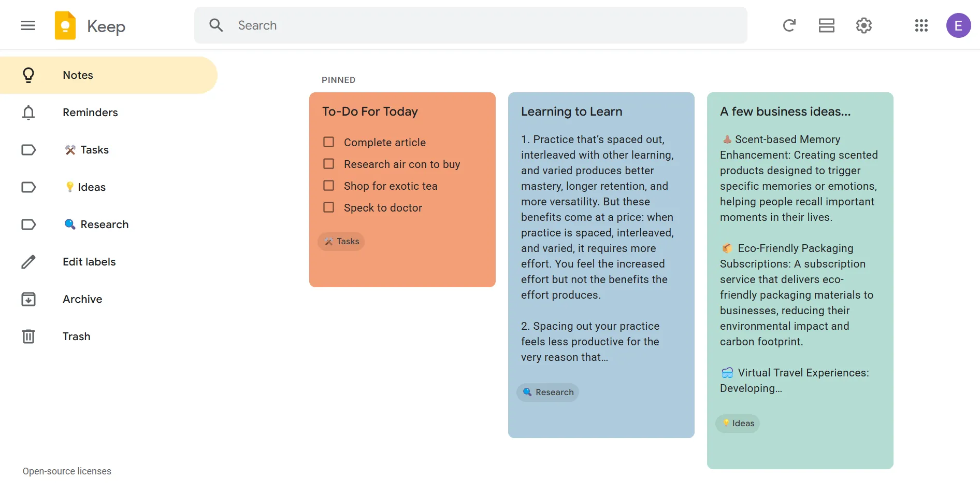This screenshot has width=980, height=491.
Task: Switch to list view layout
Action: tap(826, 25)
